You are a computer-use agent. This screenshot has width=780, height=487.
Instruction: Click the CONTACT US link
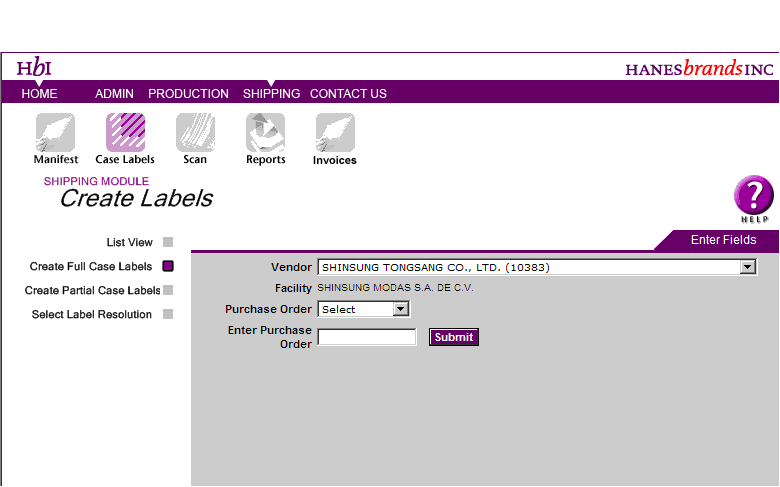[348, 94]
